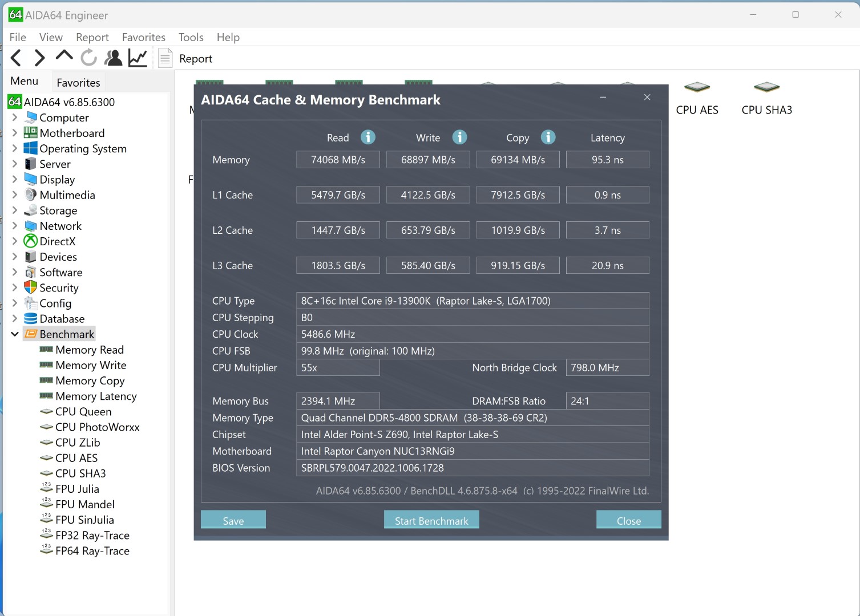
Task: Go back with the left arrow toolbar icon
Action: [x=16, y=58]
